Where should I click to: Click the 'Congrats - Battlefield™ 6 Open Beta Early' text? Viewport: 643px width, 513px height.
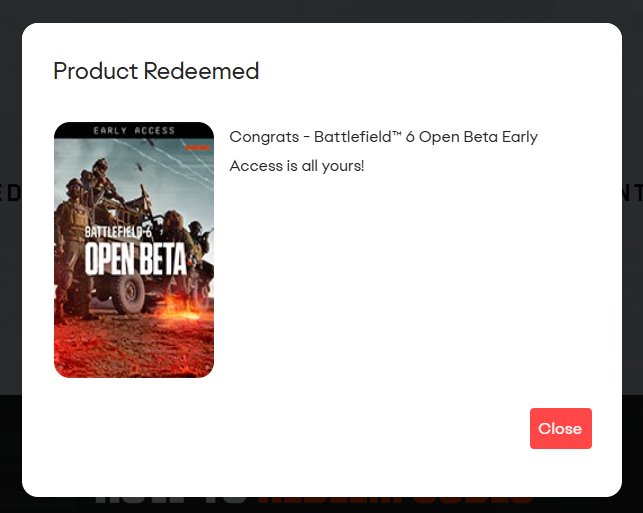(383, 137)
